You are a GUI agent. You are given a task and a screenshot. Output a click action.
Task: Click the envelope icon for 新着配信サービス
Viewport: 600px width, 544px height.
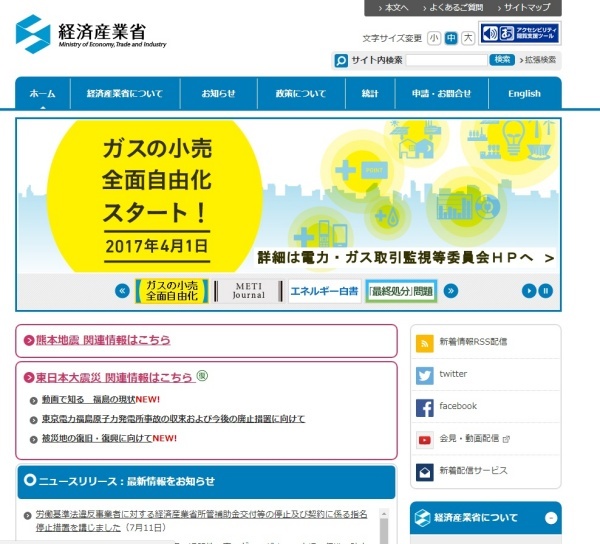pos(425,470)
